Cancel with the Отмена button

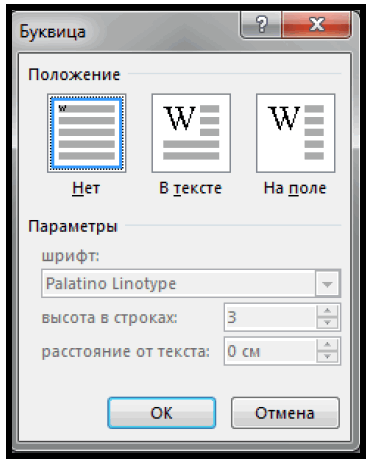point(285,413)
